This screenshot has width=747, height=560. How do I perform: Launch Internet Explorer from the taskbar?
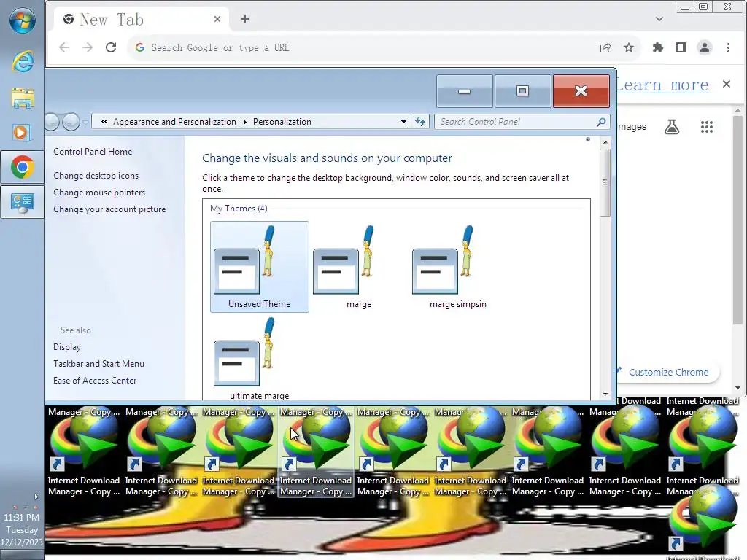(x=23, y=62)
